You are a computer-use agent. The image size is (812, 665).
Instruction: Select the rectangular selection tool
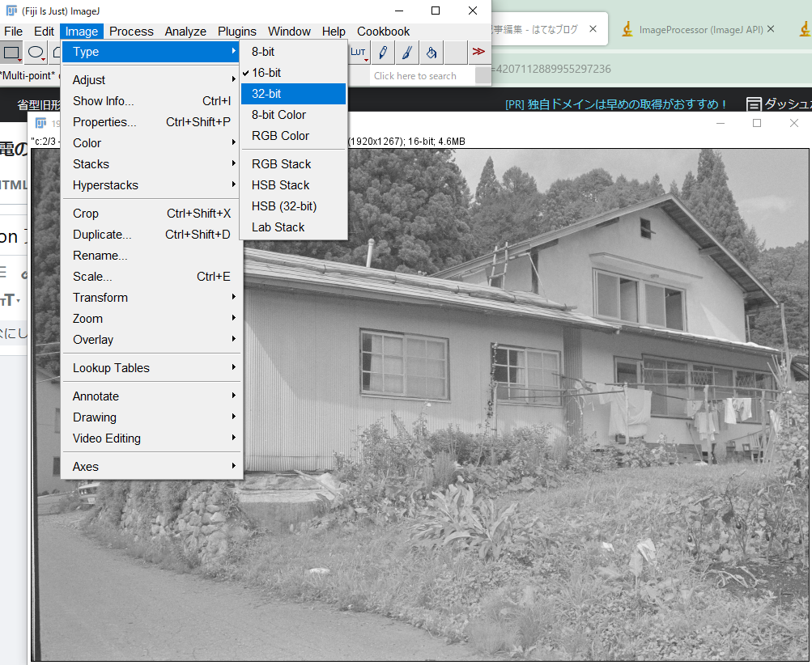pos(11,52)
